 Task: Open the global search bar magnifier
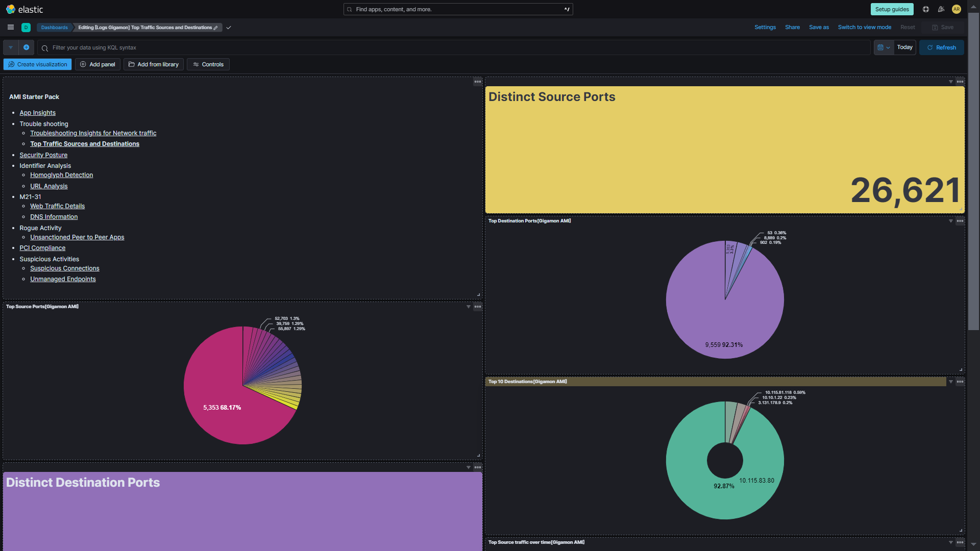(x=349, y=9)
